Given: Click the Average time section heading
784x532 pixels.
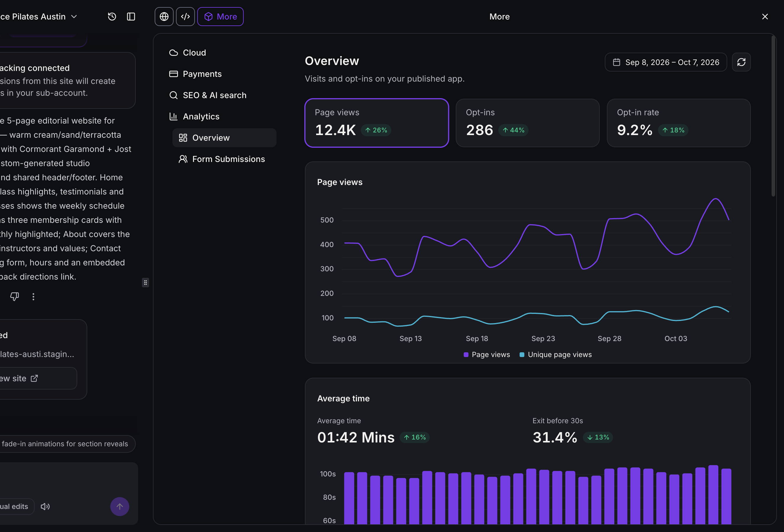Looking at the screenshot, I should (x=343, y=398).
